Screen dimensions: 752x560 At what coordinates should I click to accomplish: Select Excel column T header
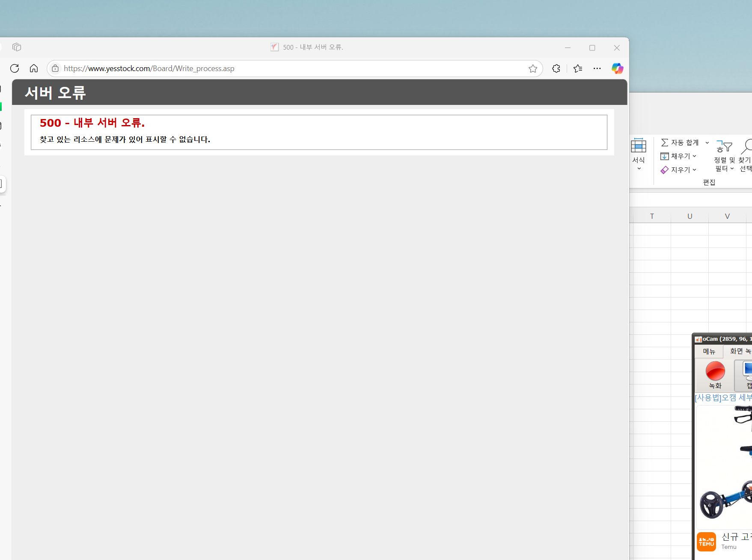click(x=652, y=216)
